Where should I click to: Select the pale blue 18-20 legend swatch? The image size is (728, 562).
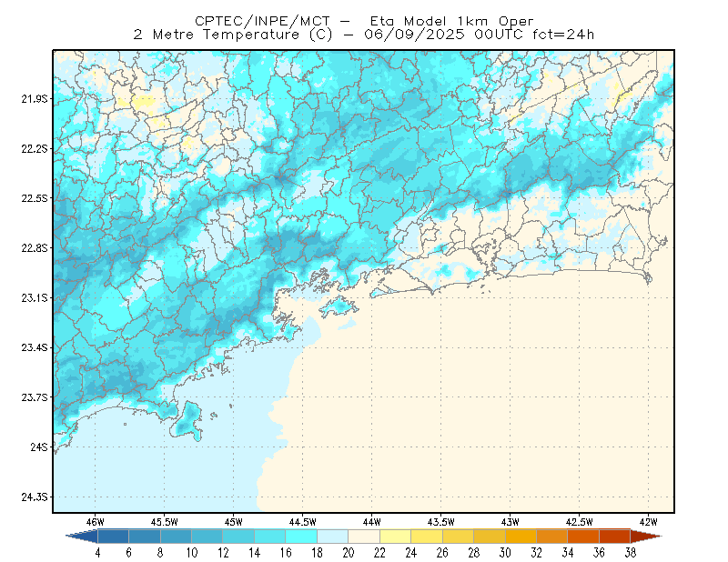click(332, 537)
